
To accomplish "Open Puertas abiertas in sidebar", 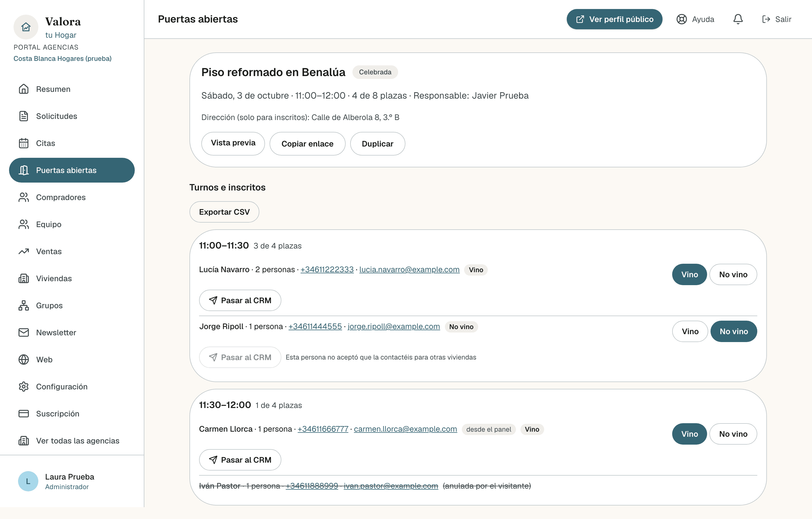I will click(72, 170).
